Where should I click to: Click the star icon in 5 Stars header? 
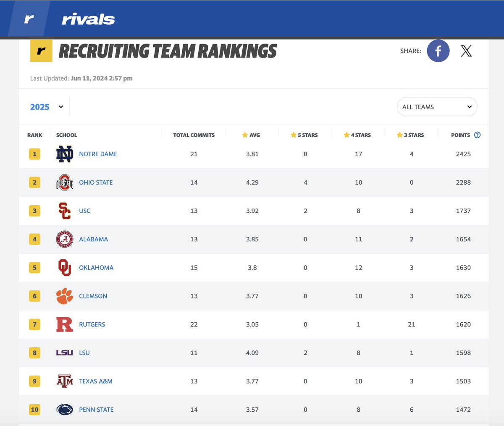pos(294,135)
